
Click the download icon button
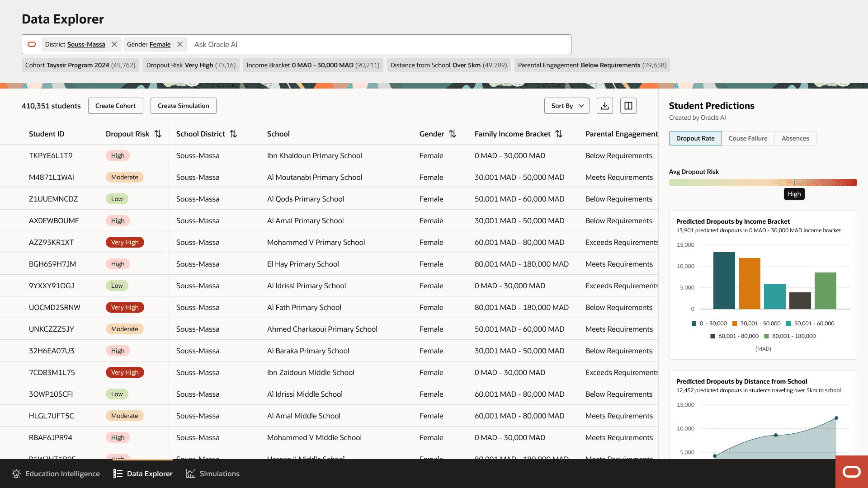pyautogui.click(x=605, y=106)
